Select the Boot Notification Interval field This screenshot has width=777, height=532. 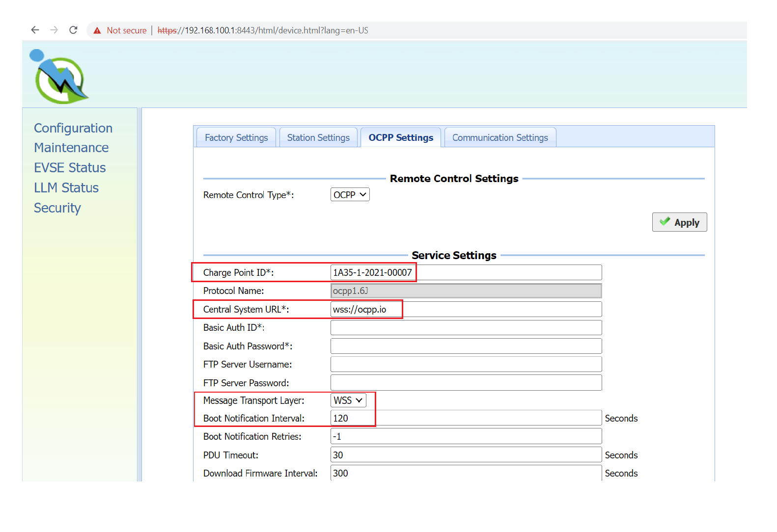pyautogui.click(x=466, y=418)
